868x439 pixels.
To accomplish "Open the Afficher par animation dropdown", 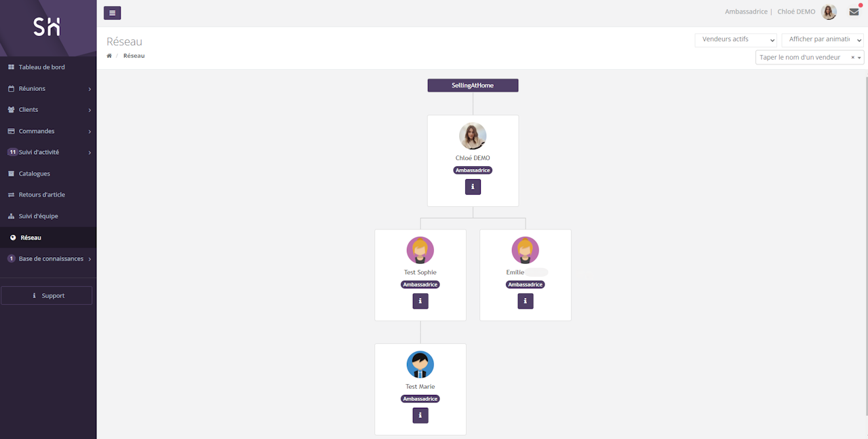I will coord(822,40).
